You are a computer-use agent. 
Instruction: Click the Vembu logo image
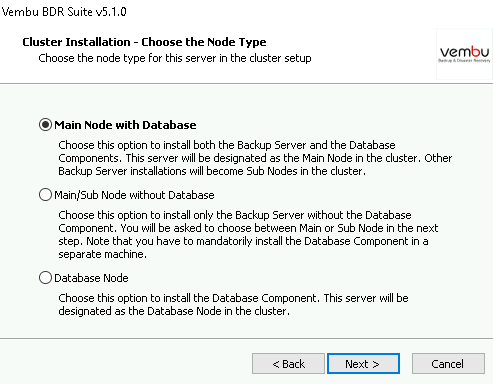tap(464, 54)
